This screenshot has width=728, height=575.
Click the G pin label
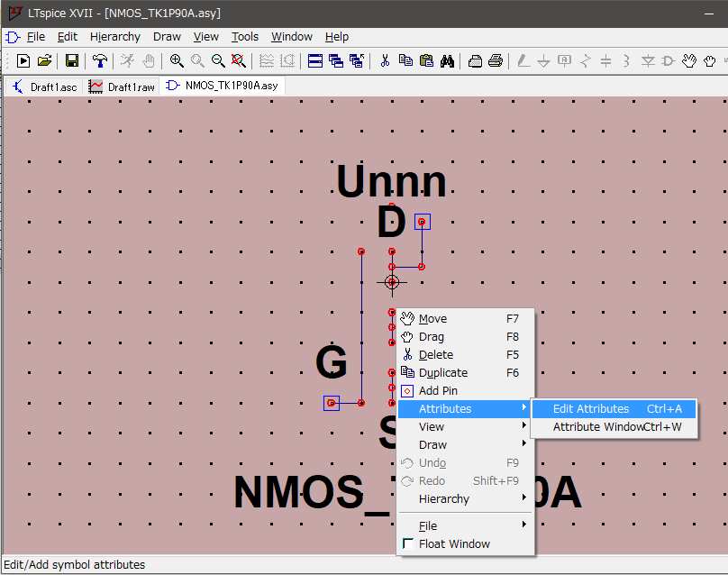pyautogui.click(x=331, y=361)
